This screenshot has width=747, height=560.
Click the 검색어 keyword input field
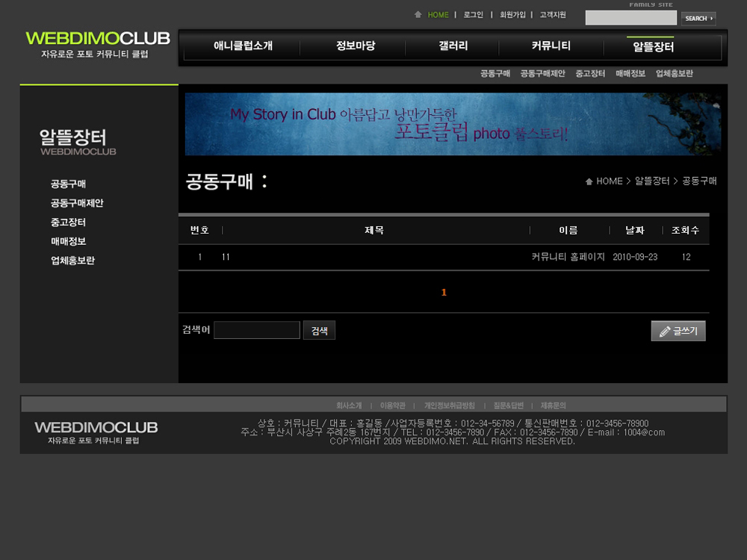pos(256,330)
